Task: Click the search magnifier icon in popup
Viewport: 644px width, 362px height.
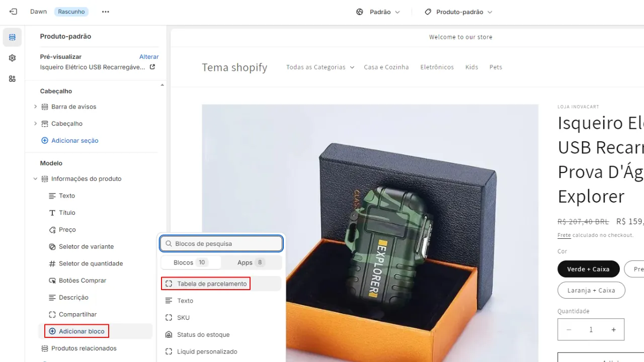Action: point(169,244)
